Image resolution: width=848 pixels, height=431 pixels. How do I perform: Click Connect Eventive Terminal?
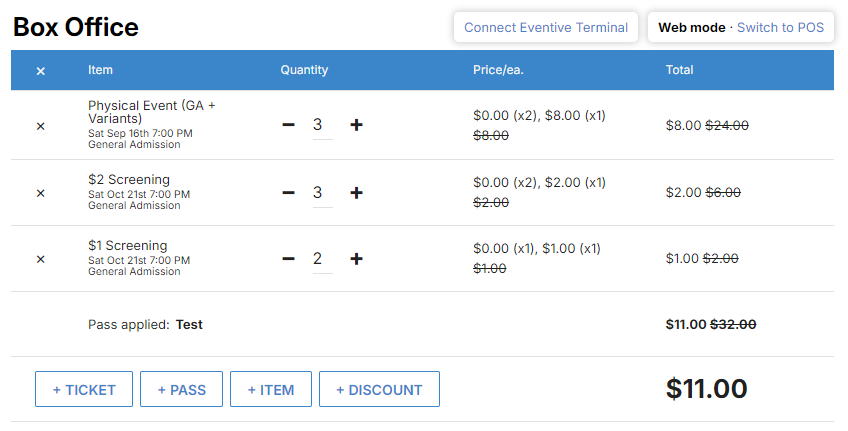(x=546, y=28)
